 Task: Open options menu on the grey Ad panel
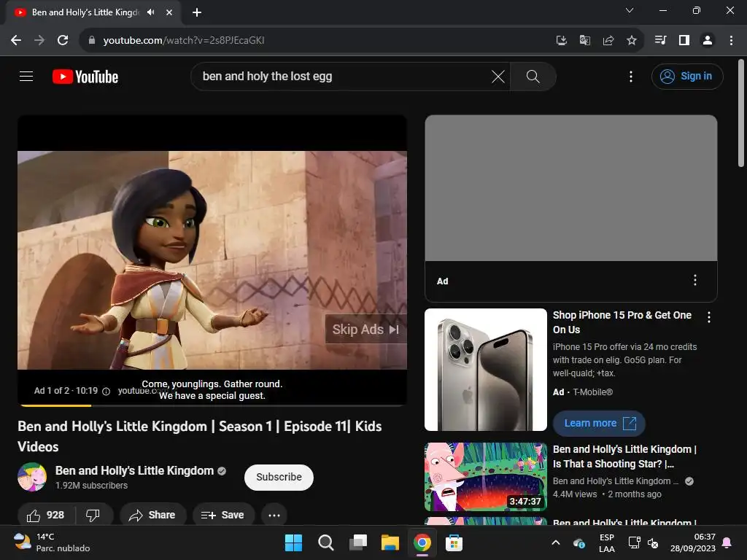(695, 280)
